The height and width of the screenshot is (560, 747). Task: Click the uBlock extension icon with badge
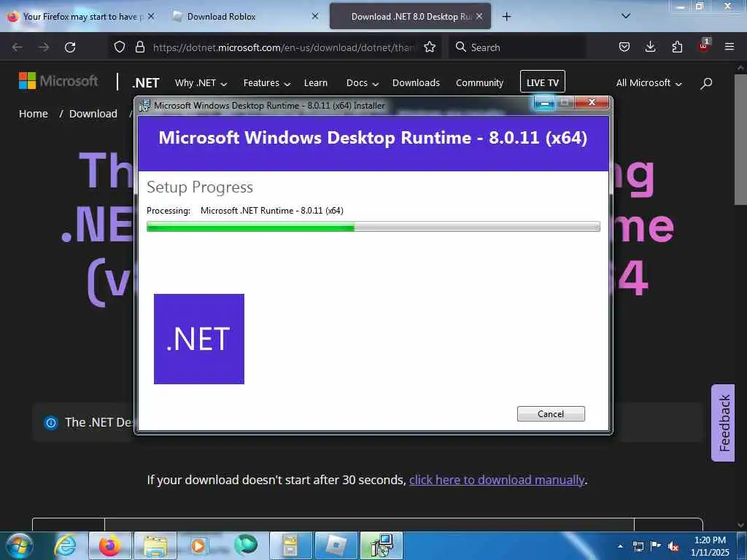tap(704, 46)
